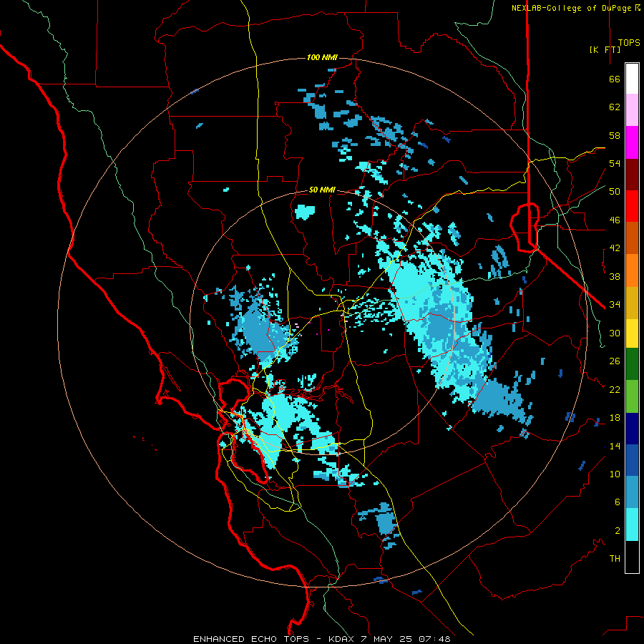Click the '18' legend value
This screenshot has width=644, height=644.
(615, 418)
